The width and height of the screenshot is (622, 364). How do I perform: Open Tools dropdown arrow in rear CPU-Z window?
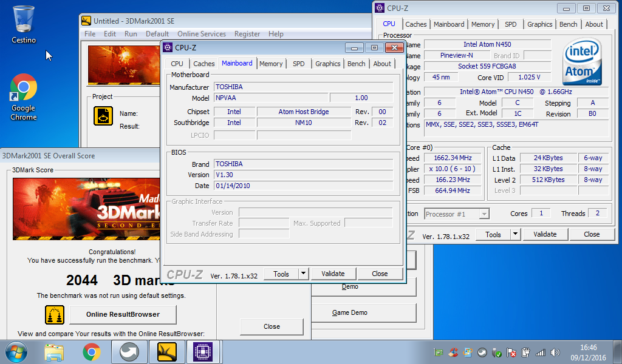coord(515,234)
